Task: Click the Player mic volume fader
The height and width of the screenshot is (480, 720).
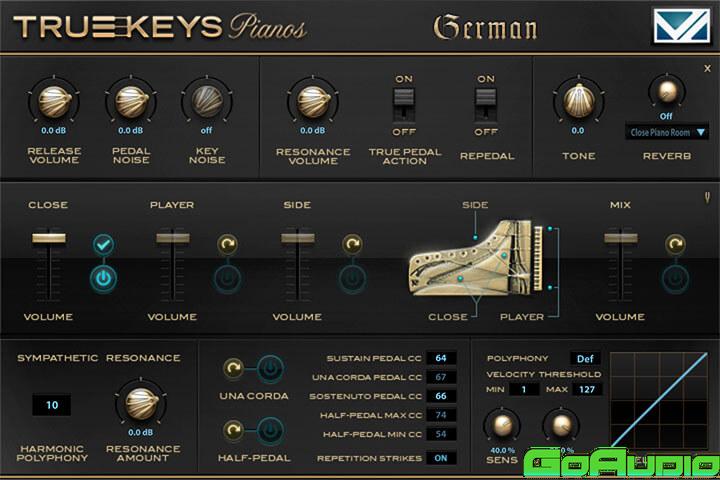Action: (x=173, y=238)
